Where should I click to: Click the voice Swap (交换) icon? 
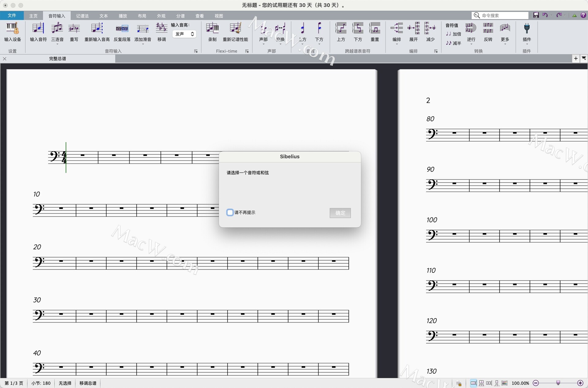tap(280, 28)
